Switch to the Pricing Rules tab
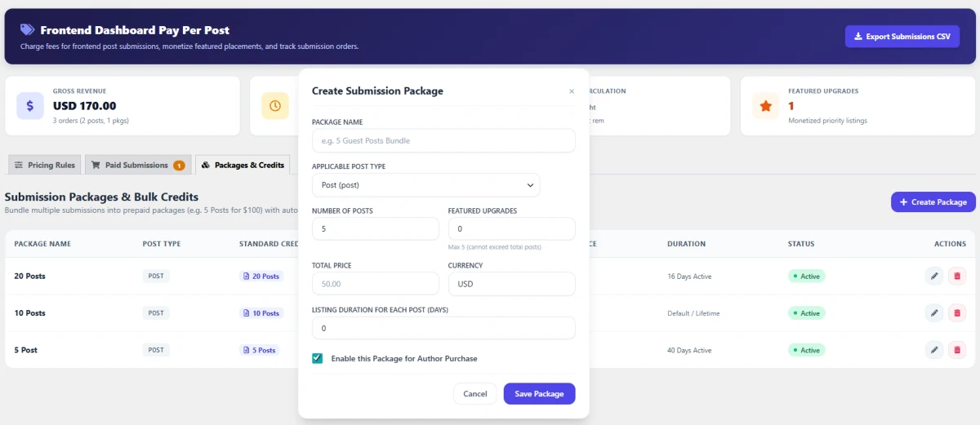This screenshot has height=425, width=980. click(45, 165)
